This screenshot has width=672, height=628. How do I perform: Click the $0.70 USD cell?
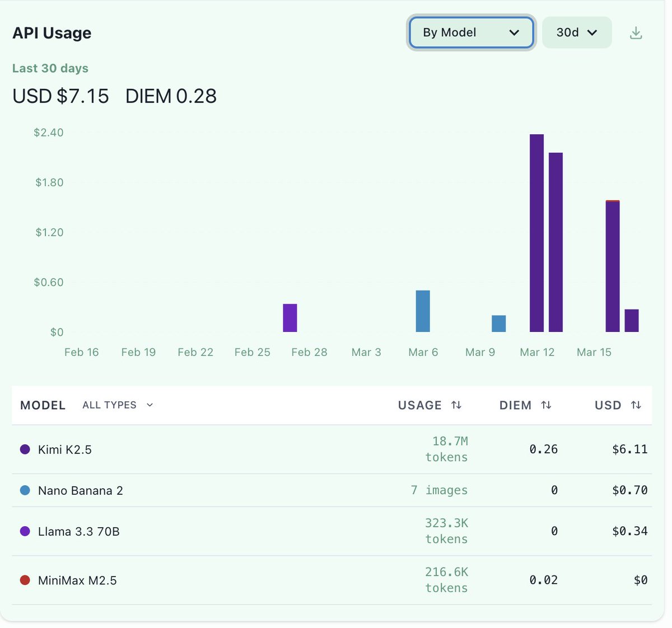point(630,490)
